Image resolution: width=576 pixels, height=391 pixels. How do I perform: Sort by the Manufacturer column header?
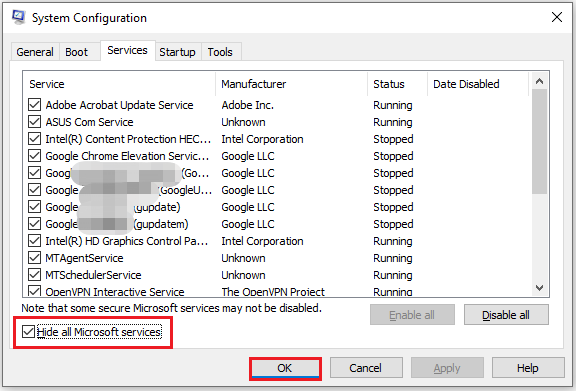[292, 84]
